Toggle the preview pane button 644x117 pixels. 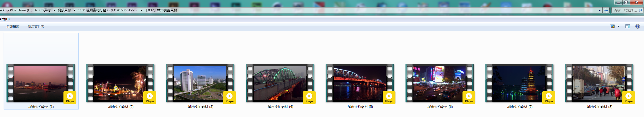628,26
